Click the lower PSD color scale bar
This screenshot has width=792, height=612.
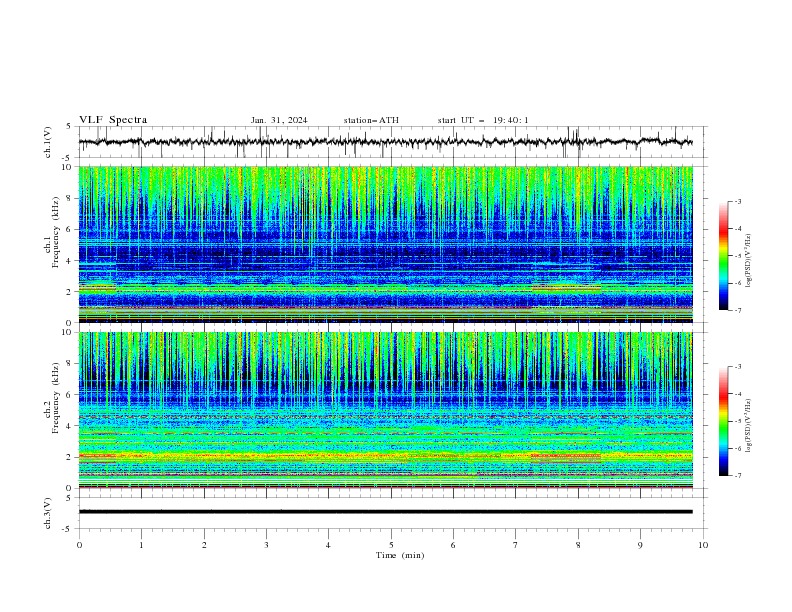tap(723, 421)
